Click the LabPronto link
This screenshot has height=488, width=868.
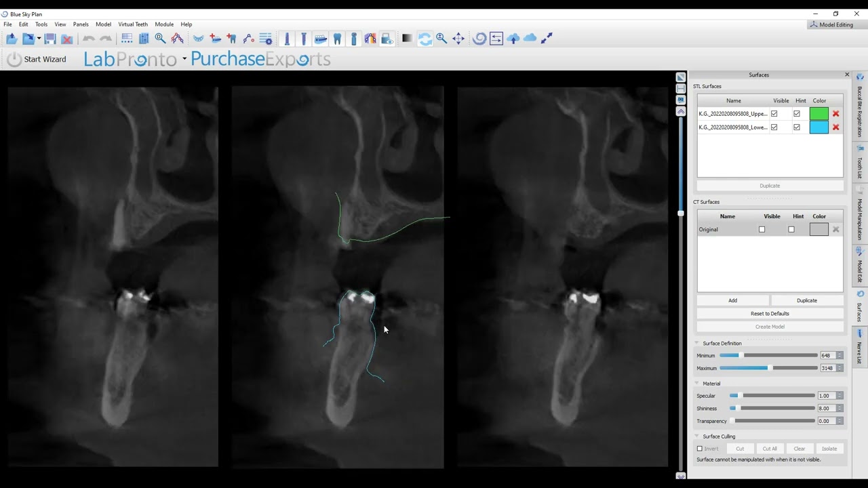coord(130,60)
